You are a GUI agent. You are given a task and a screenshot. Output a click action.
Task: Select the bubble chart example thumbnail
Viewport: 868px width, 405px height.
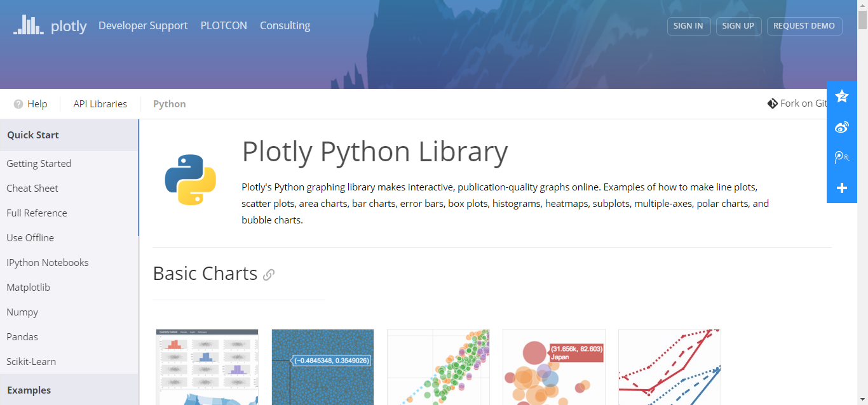pos(553,367)
